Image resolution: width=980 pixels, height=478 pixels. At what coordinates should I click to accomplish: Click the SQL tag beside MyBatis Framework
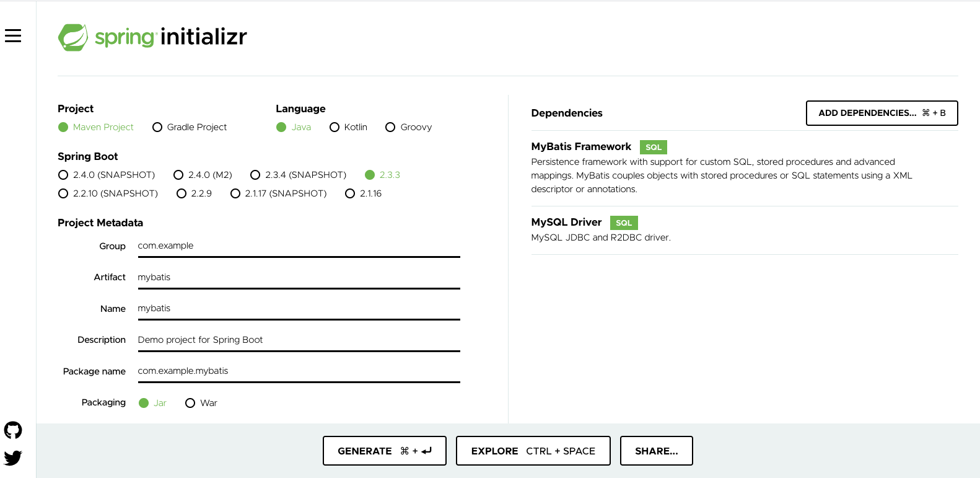653,148
